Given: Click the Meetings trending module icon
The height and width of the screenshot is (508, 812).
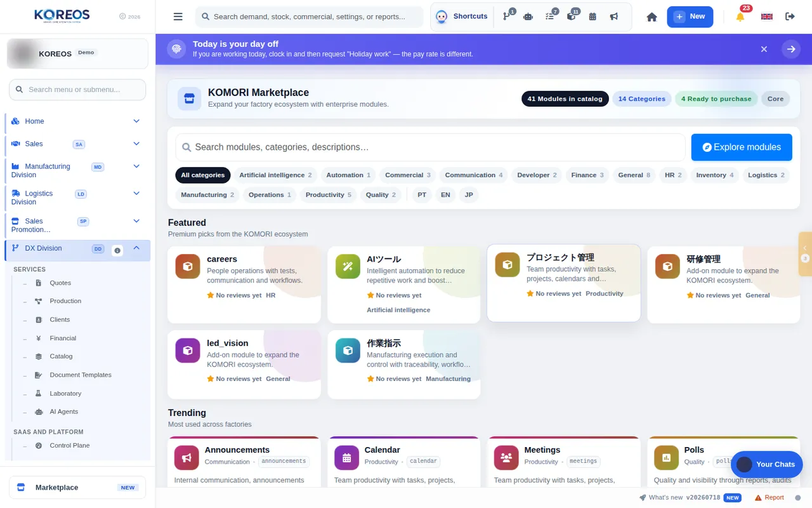Looking at the screenshot, I should (x=506, y=457).
